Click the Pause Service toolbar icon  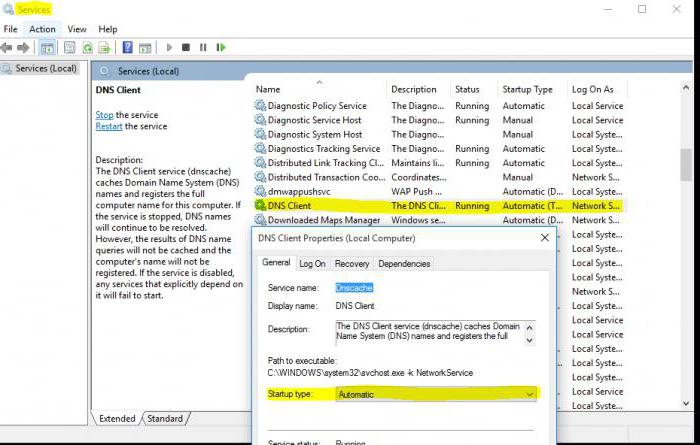point(203,47)
